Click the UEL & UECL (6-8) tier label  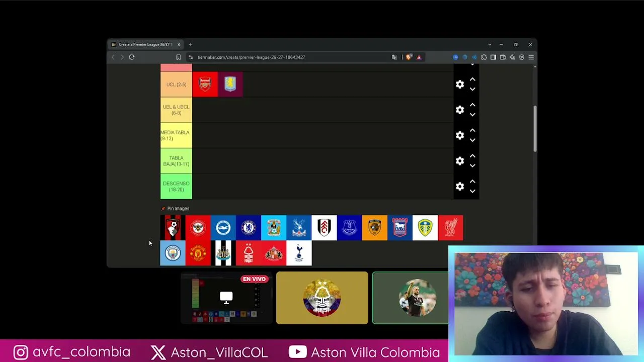coord(176,110)
